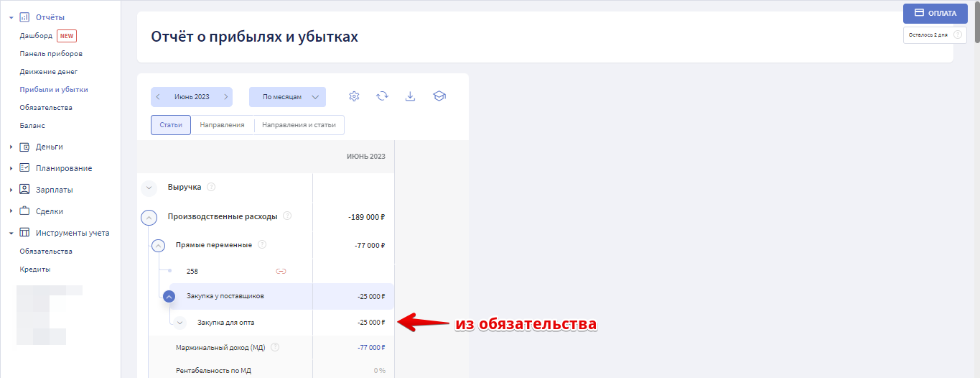Screen dimensions: 980x378
Task: Collapse Инструменты учета sidebar section
Action: [x=11, y=233]
